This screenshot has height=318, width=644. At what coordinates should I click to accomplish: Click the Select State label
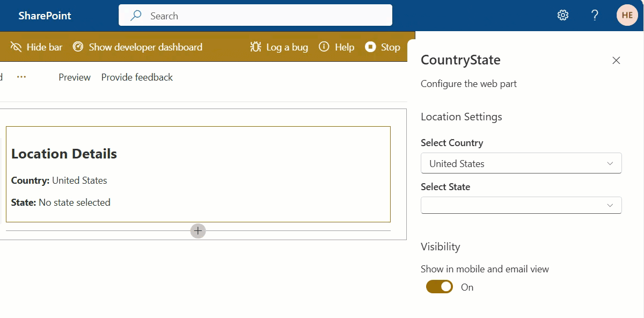pos(445,187)
